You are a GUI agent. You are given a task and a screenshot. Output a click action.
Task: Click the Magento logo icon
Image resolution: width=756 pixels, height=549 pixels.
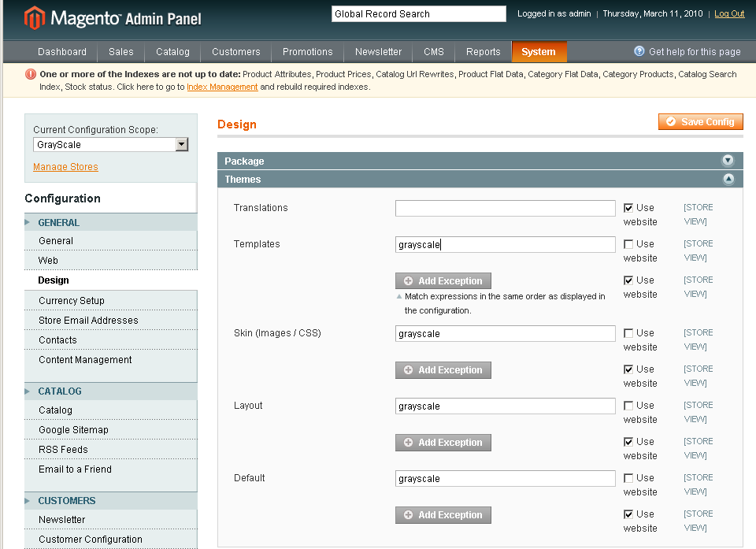click(35, 18)
